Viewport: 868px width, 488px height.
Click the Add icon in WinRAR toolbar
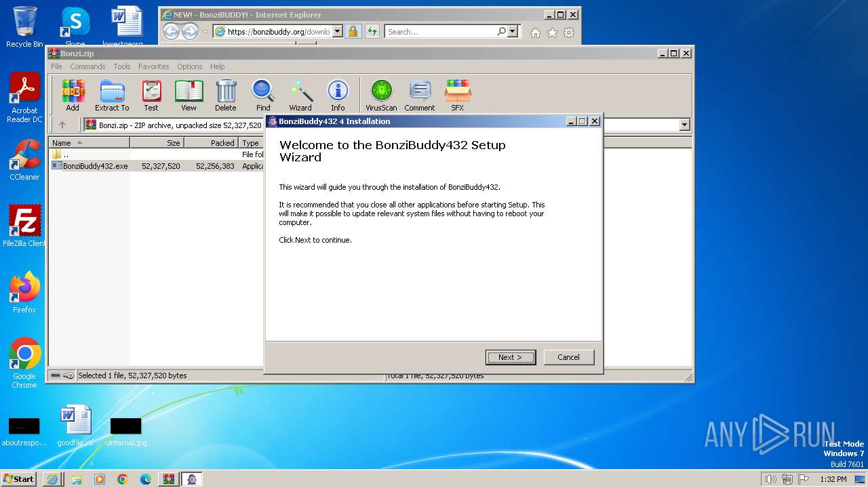click(73, 95)
